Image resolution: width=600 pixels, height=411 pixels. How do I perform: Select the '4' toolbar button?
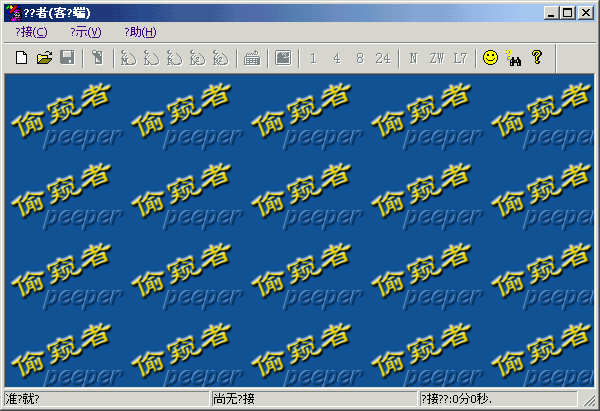[336, 58]
